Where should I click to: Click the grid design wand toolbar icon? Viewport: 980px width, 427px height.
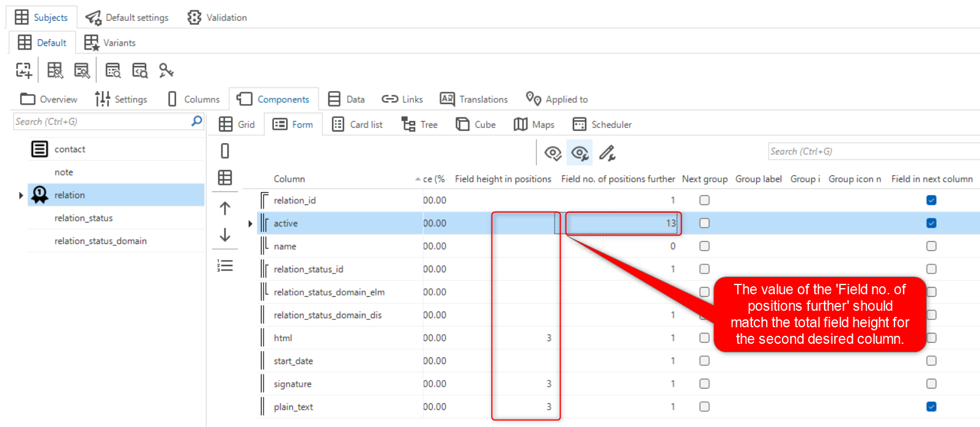tap(55, 70)
